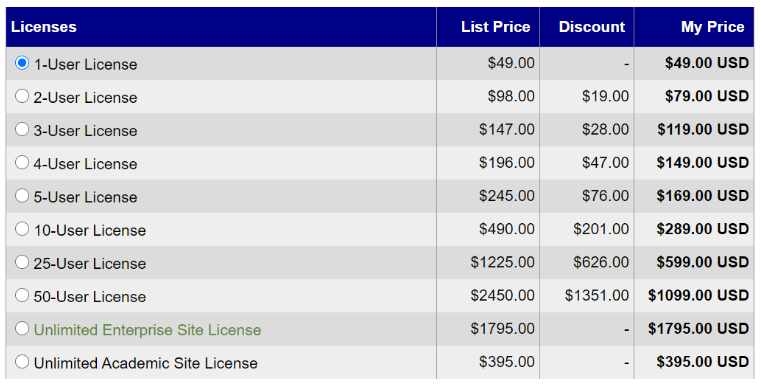This screenshot has height=386, width=760.
Task: Select Unlimited Enterprise Site License radio button
Action: coord(22,328)
